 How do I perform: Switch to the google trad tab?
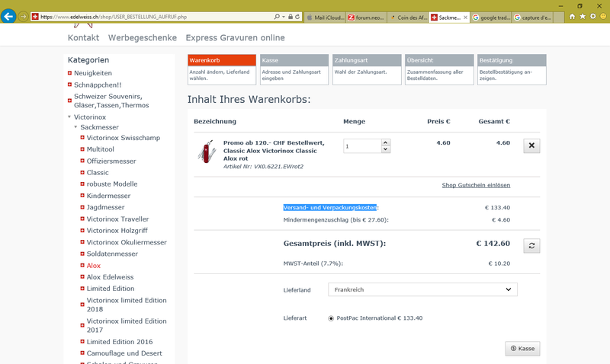point(490,18)
